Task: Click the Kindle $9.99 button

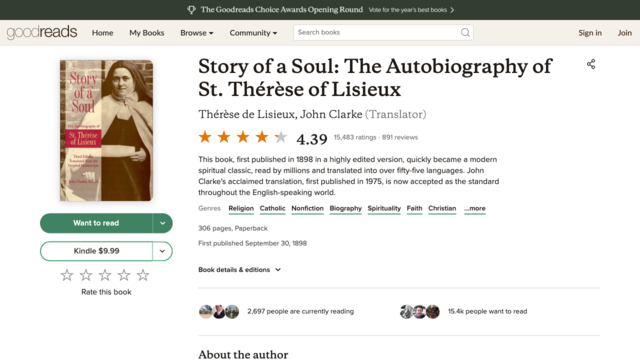Action: click(x=96, y=251)
